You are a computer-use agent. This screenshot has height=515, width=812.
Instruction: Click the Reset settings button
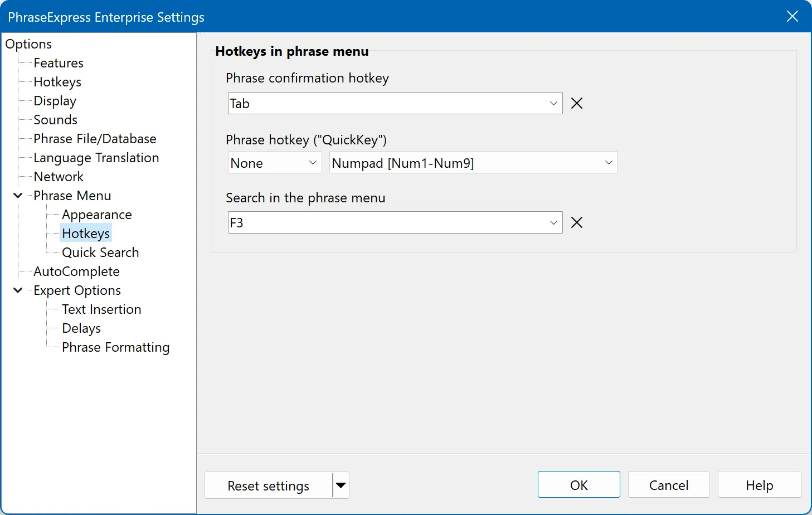click(x=268, y=485)
